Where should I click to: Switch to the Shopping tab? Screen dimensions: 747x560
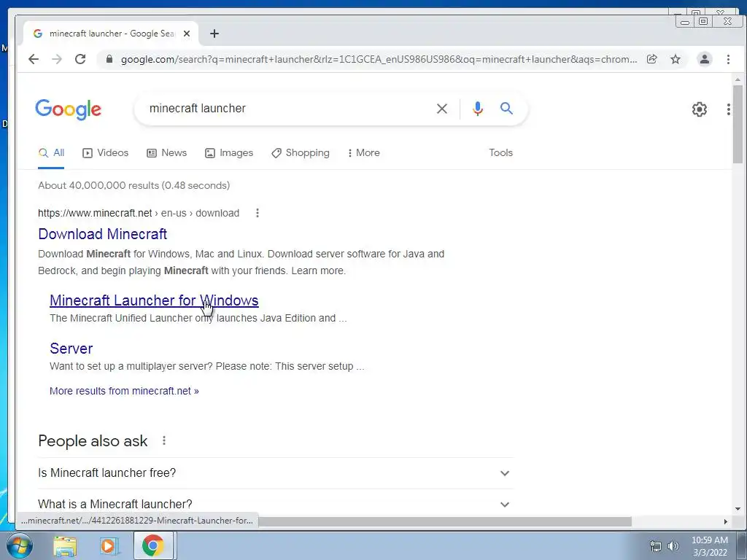[301, 153]
